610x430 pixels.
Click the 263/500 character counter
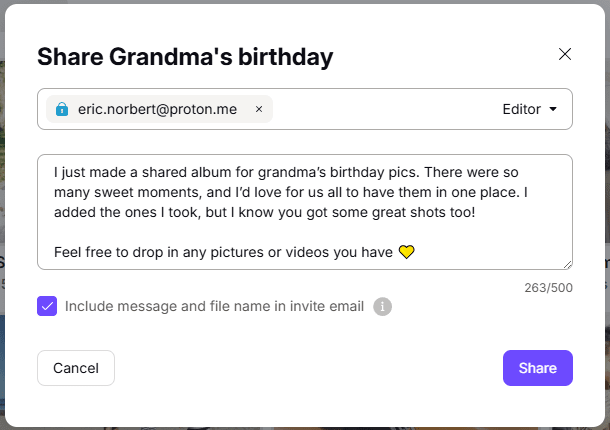click(x=548, y=287)
